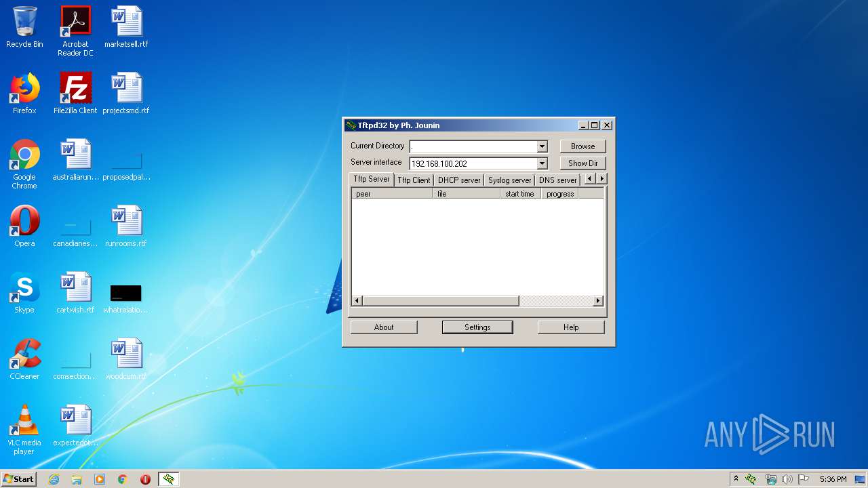Open Google Chrome desktop shortcut
868x488 pixels.
pos(24,165)
